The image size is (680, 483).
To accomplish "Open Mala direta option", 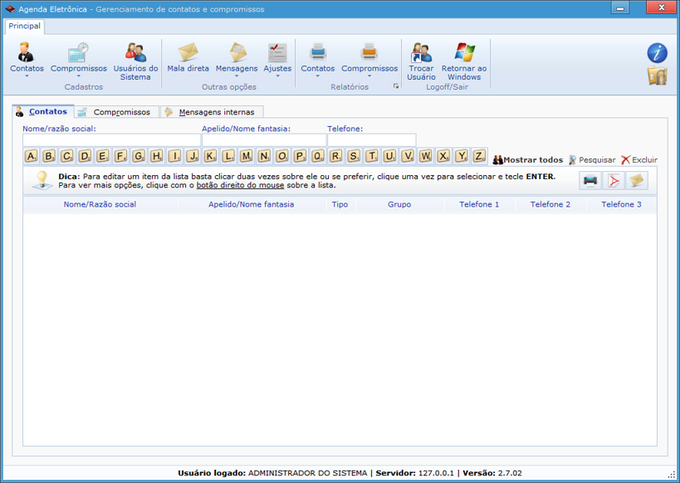I will 188,58.
